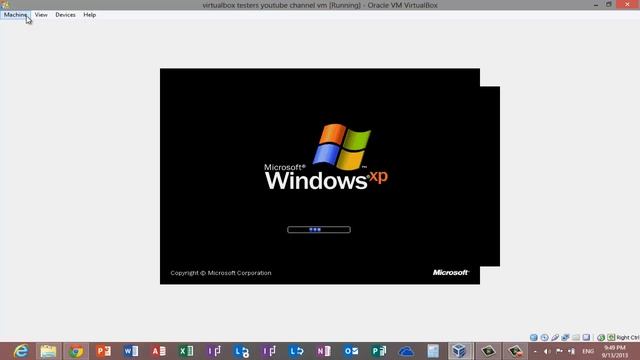Screen dimensions: 640x360
Task: Open the Machine menu
Action: coord(16,15)
